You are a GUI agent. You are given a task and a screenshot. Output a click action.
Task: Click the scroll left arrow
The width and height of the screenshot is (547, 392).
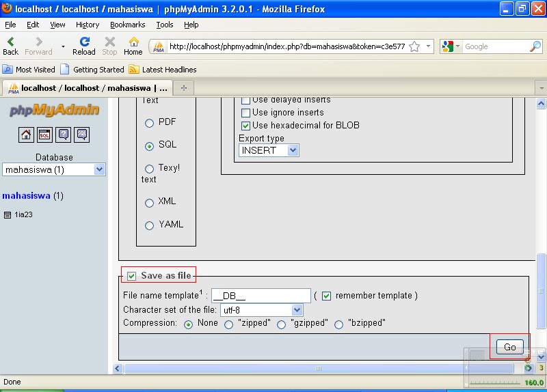[x=118, y=368]
